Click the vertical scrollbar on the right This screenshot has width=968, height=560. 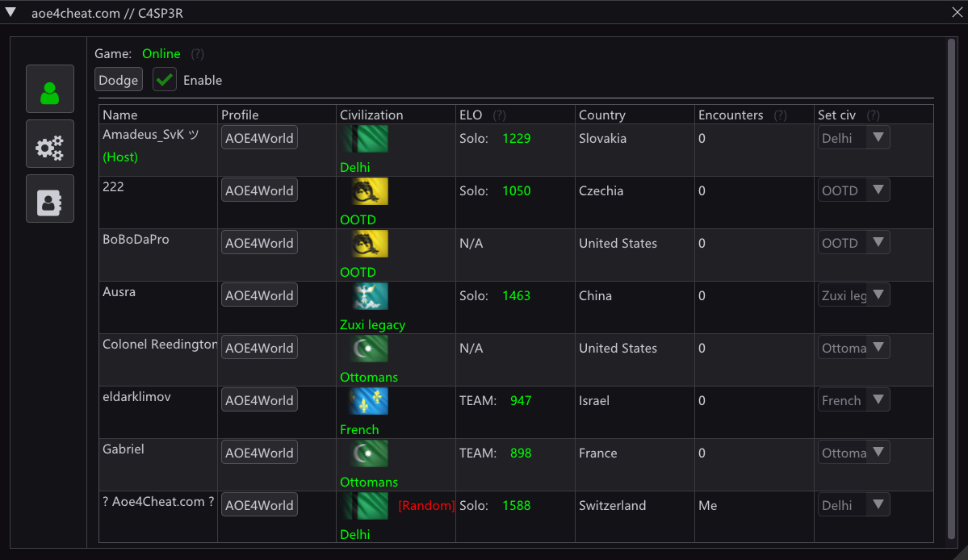coord(951,289)
